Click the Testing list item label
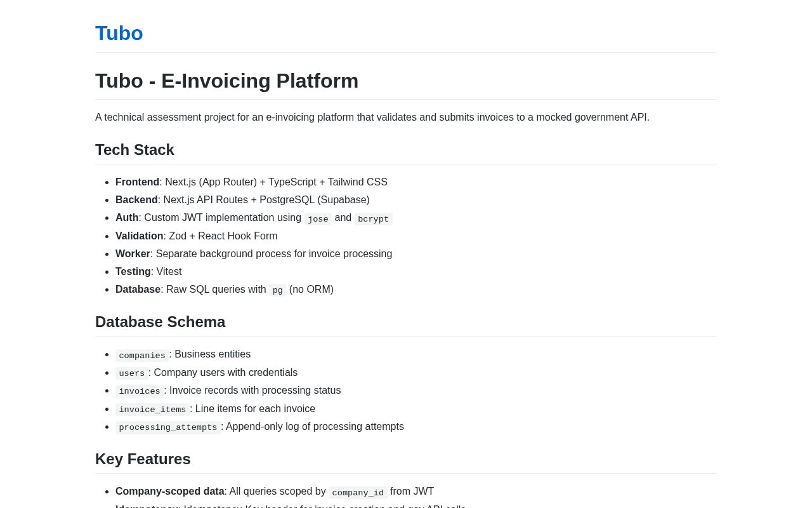The image size is (812, 508). coord(133,272)
